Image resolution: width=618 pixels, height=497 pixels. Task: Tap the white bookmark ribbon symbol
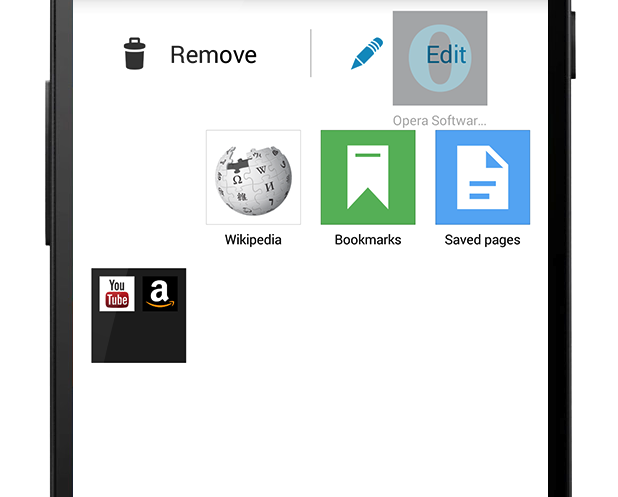[368, 177]
